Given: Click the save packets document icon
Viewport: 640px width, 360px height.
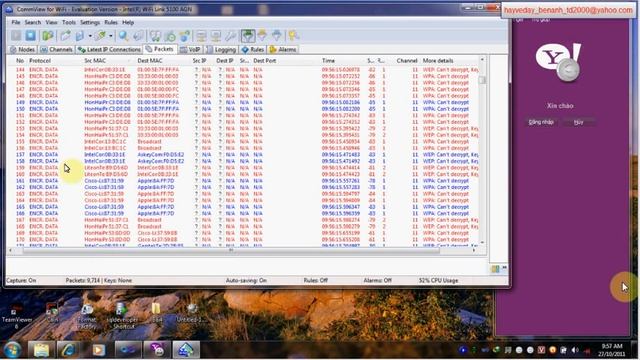Looking at the screenshot, I should [80, 36].
